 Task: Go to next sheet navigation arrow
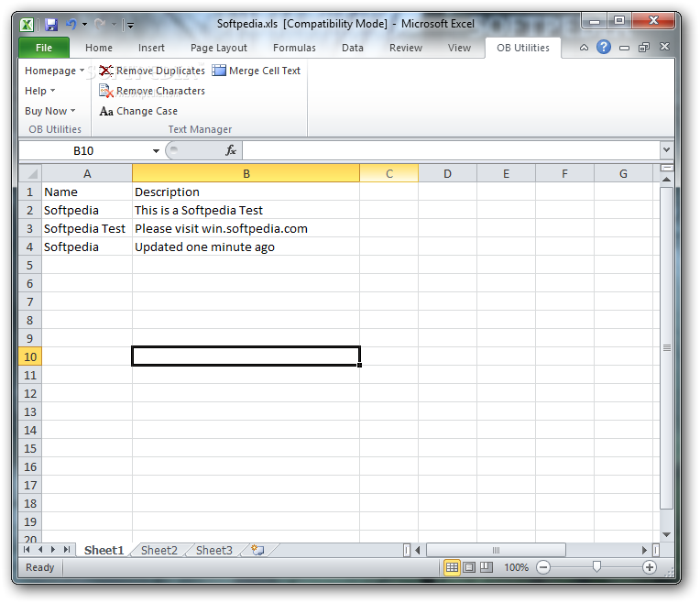click(53, 550)
